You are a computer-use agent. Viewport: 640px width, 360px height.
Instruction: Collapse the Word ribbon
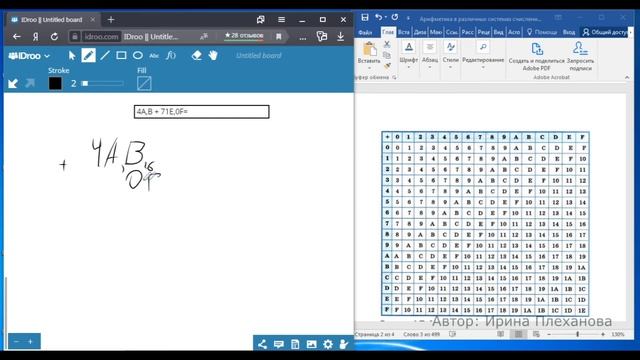pos(627,78)
